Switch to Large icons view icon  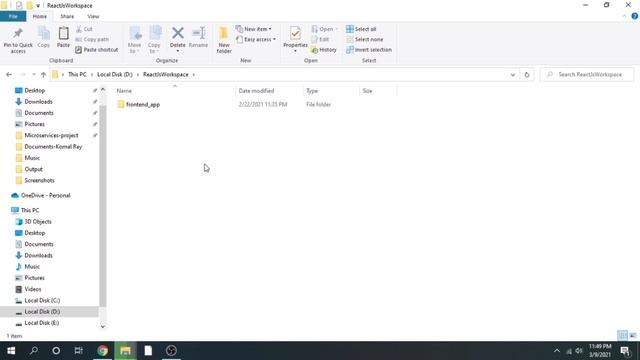tap(633, 336)
